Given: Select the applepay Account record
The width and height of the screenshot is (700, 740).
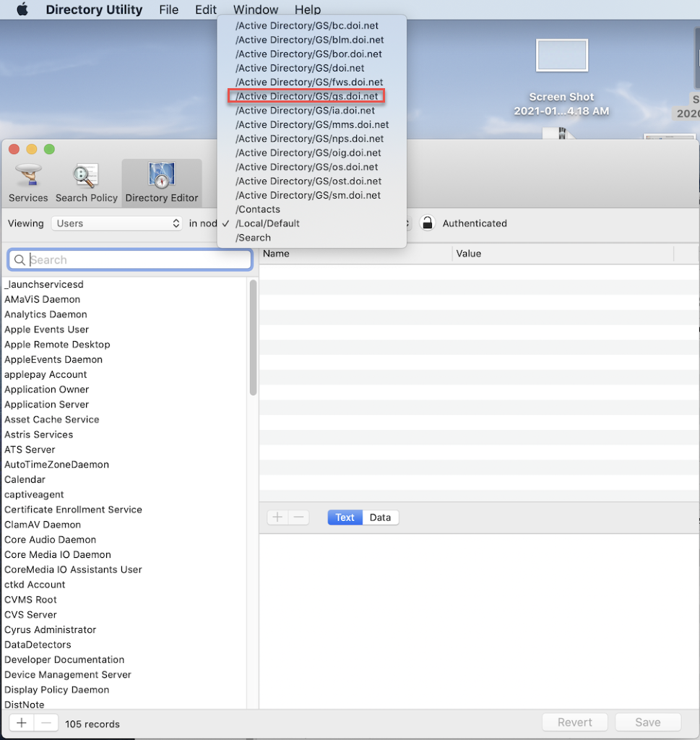Looking at the screenshot, I should click(x=124, y=375).
